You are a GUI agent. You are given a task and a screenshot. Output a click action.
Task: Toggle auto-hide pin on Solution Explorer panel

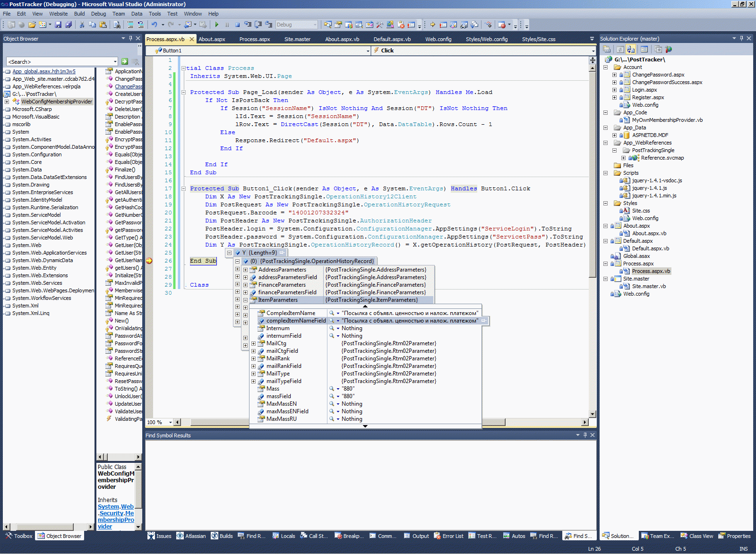pos(741,38)
